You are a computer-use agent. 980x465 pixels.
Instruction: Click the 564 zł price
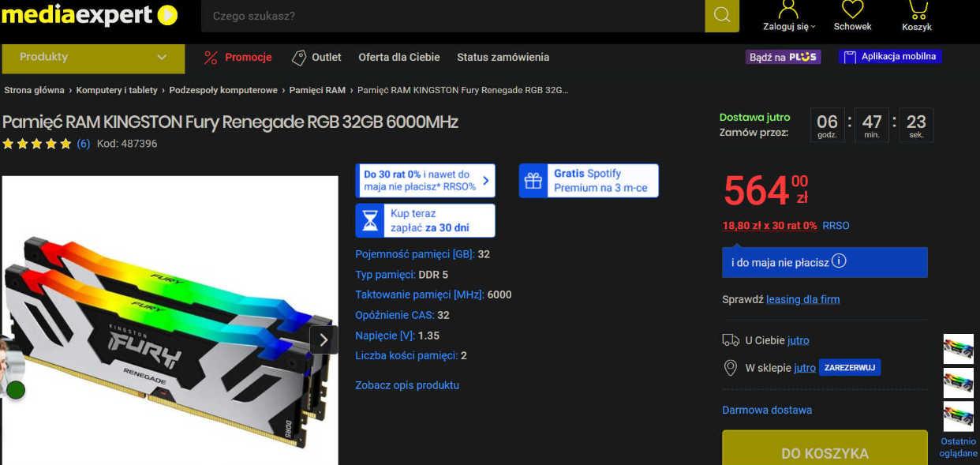tap(766, 189)
